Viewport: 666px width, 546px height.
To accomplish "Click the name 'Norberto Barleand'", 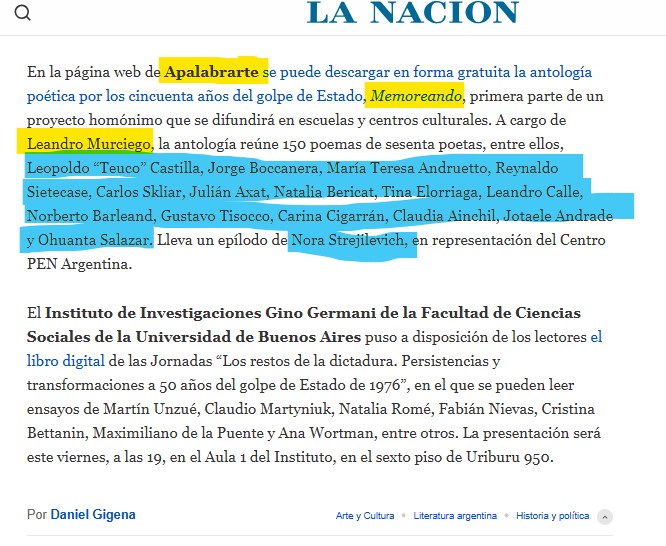I will [90, 216].
